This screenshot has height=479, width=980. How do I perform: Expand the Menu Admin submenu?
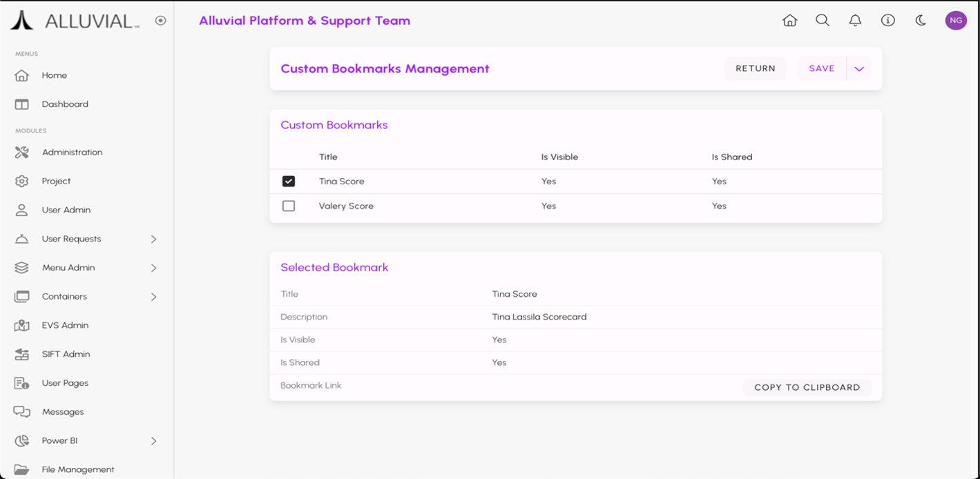pos(153,268)
